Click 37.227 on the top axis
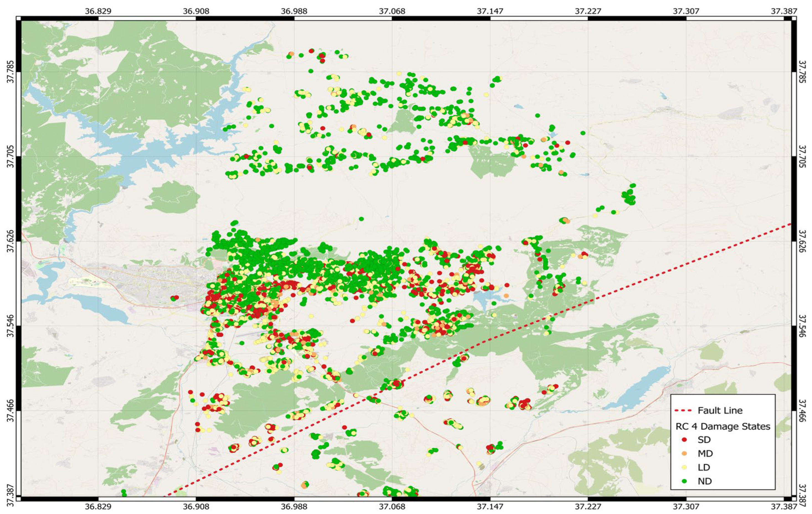The height and width of the screenshot is (514, 812). coord(588,11)
